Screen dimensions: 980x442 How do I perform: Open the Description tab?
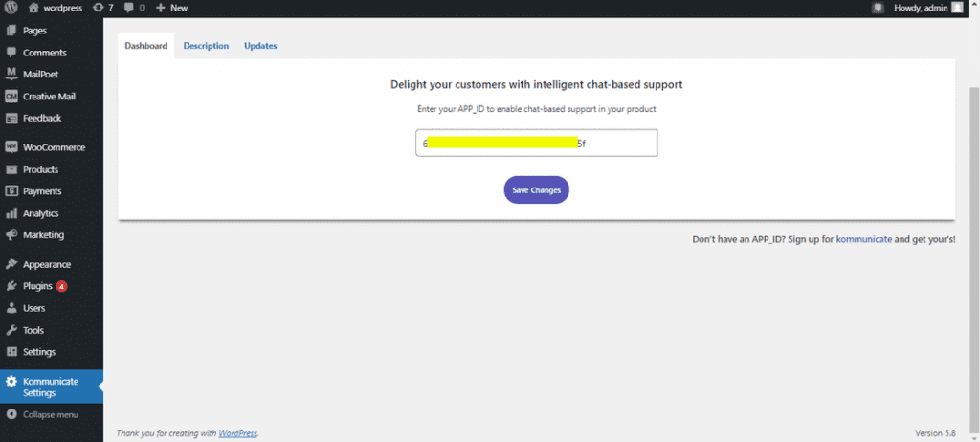[x=207, y=46]
